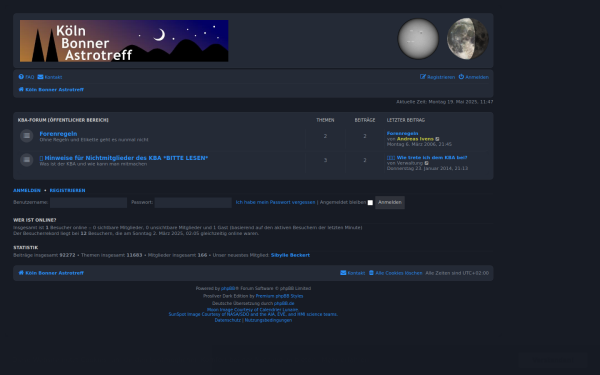Open last post Wie trete ich dem KBA bei?
This screenshot has height=375, width=600.
pos(427,157)
